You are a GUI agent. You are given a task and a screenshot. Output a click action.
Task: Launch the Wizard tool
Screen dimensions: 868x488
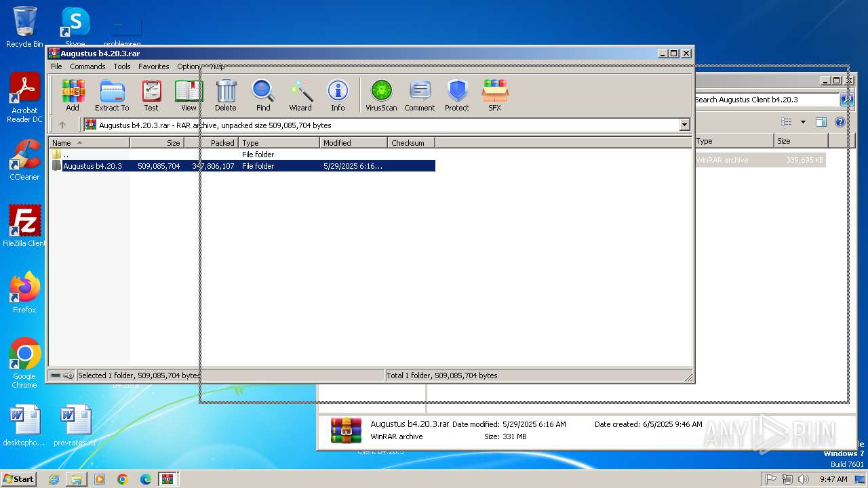pyautogui.click(x=300, y=95)
